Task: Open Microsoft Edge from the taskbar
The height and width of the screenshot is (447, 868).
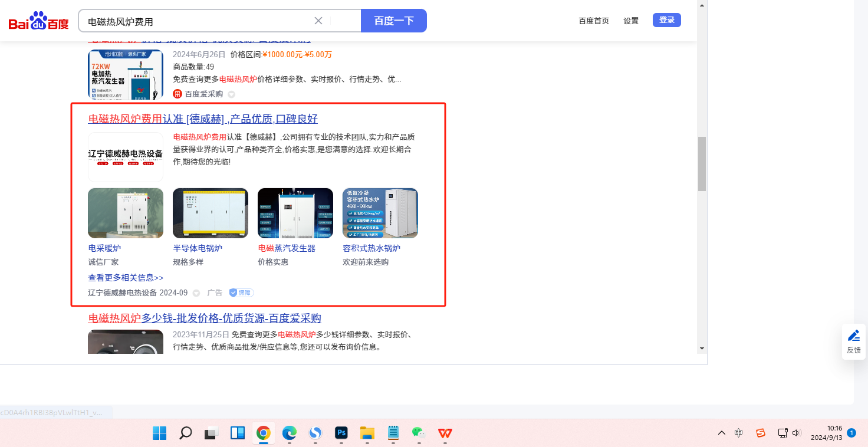Action: pos(289,433)
